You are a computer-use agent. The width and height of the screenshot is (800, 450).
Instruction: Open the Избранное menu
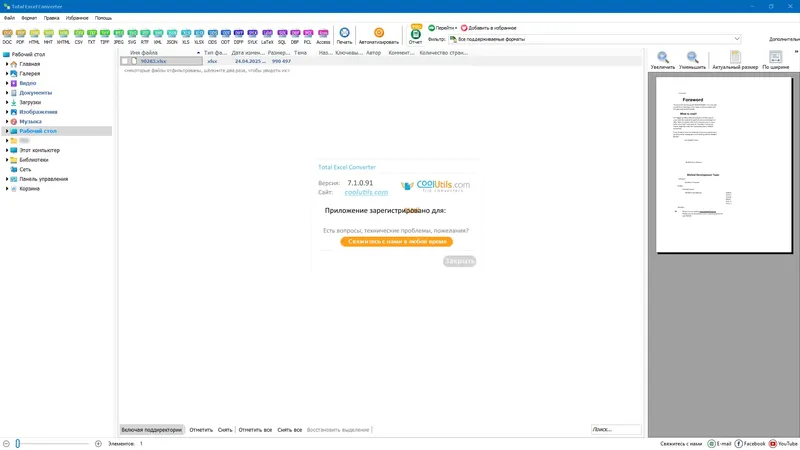point(77,18)
